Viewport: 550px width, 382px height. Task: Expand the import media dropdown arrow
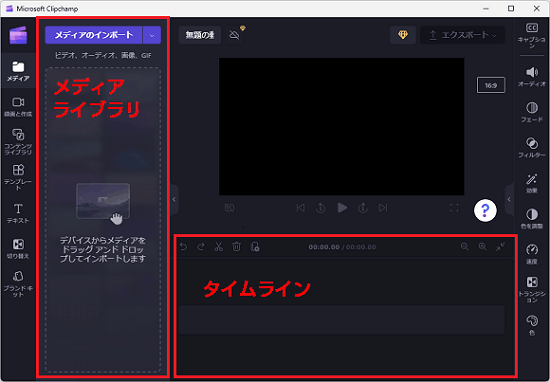click(x=152, y=35)
